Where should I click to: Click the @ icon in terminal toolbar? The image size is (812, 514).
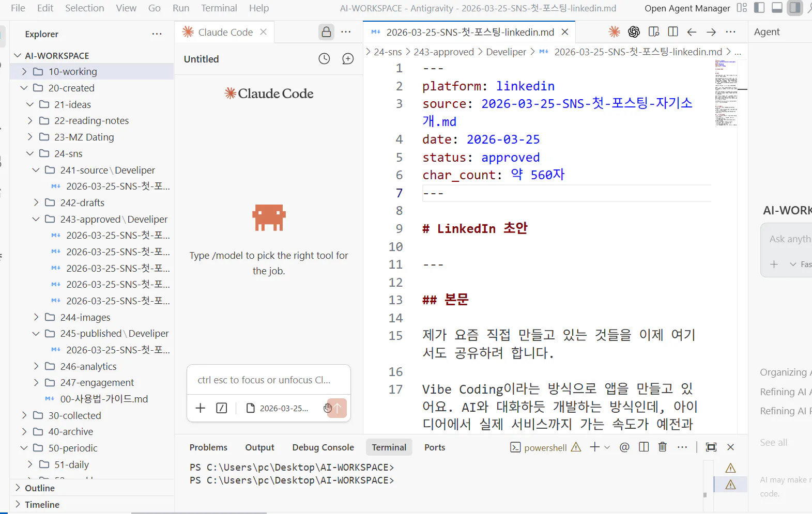(x=624, y=447)
